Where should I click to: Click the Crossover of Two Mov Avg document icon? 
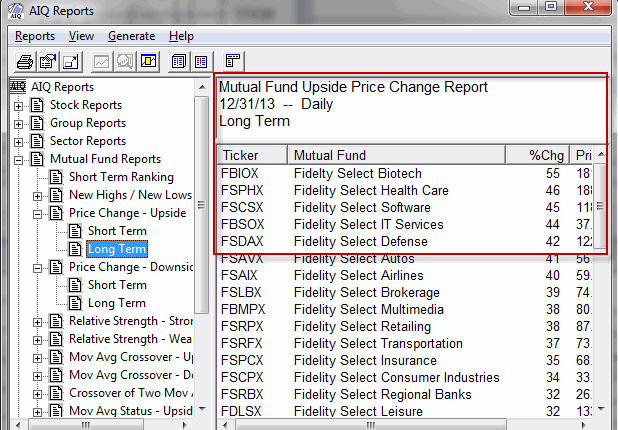[56, 393]
